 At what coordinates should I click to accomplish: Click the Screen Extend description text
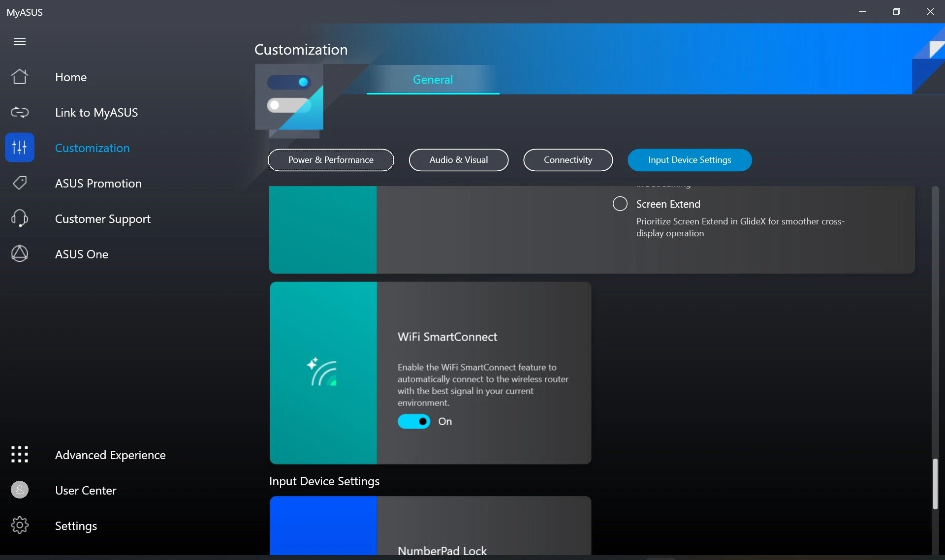[740, 227]
